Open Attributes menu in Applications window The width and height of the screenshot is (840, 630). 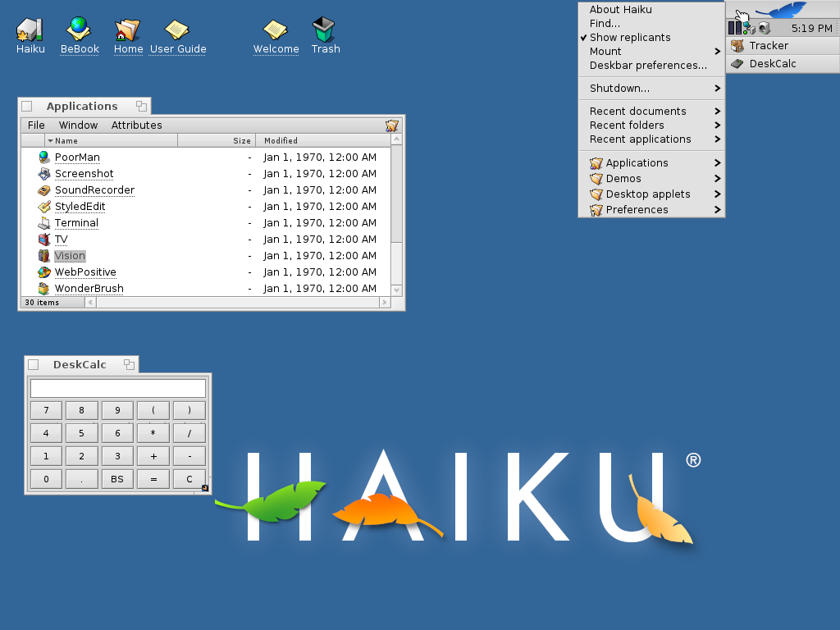(x=137, y=126)
